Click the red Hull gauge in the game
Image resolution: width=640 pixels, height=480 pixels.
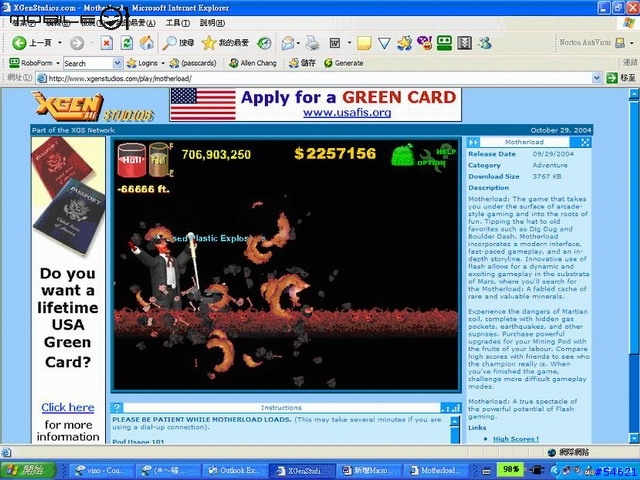[131, 160]
